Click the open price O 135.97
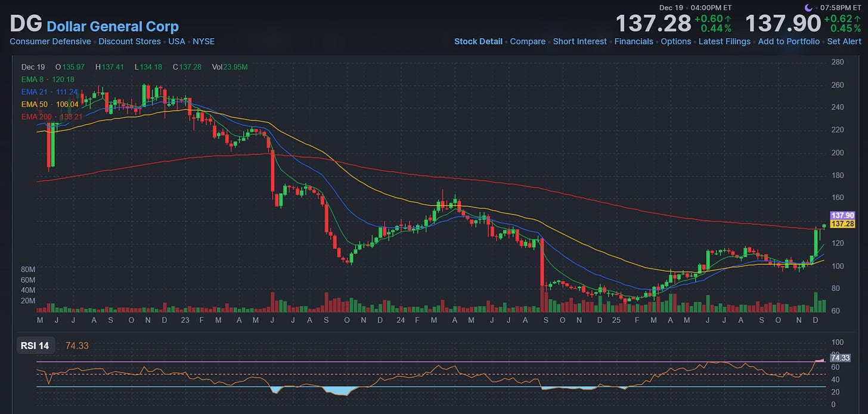The image size is (868, 414). click(71, 67)
